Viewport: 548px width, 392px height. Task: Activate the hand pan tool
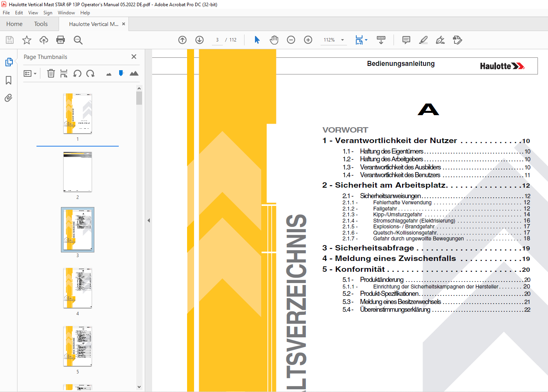pyautogui.click(x=274, y=40)
